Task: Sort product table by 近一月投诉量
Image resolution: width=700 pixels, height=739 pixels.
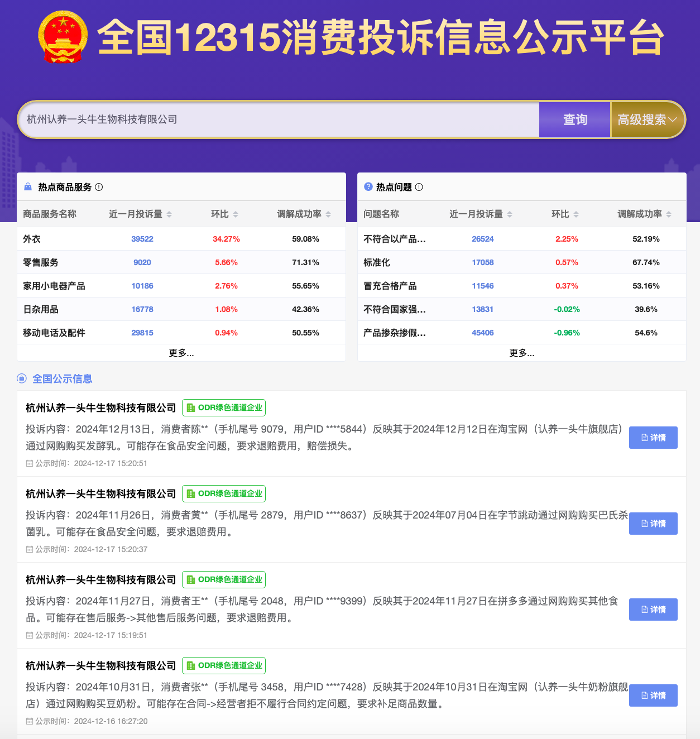Action: pos(169,214)
